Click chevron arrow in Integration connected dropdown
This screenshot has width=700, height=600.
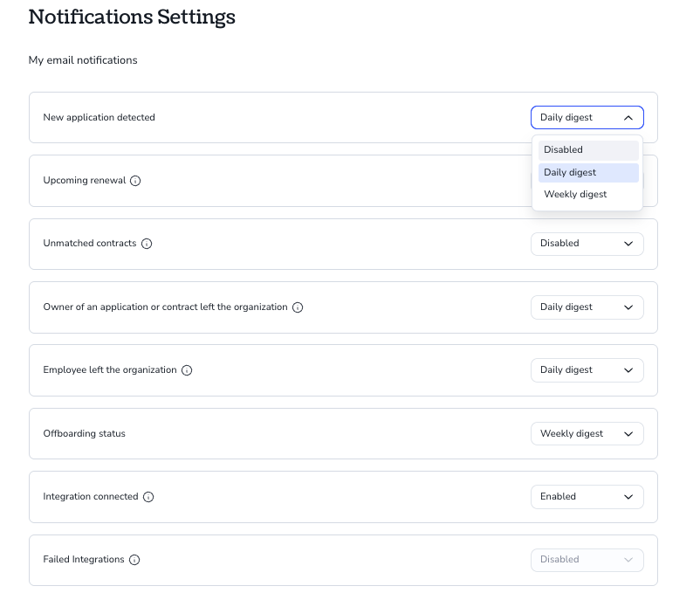pyautogui.click(x=628, y=497)
